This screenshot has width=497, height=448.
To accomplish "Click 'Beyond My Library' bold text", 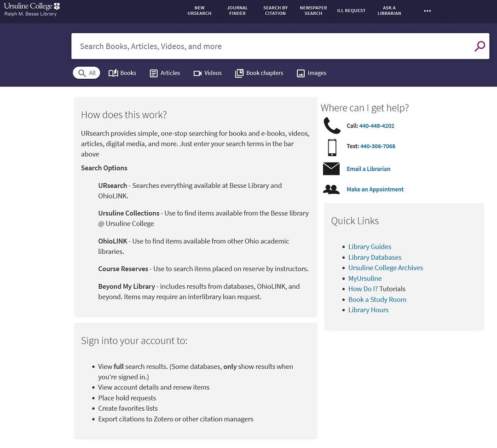I will 127,286.
